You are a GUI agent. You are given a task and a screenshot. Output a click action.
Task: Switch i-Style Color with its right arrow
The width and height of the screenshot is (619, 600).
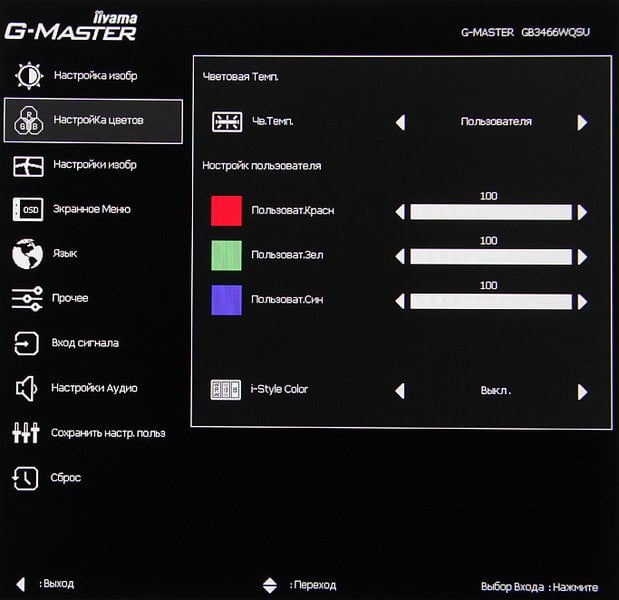pos(582,392)
